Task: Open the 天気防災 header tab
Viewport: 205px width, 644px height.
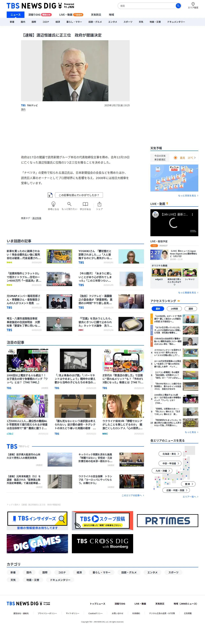Action: pos(96,15)
